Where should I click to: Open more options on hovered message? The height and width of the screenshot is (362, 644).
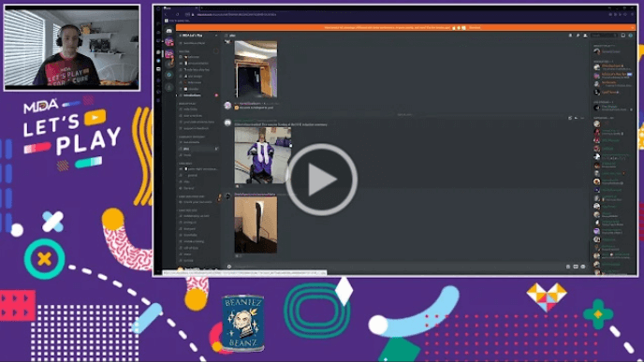[x=582, y=118]
